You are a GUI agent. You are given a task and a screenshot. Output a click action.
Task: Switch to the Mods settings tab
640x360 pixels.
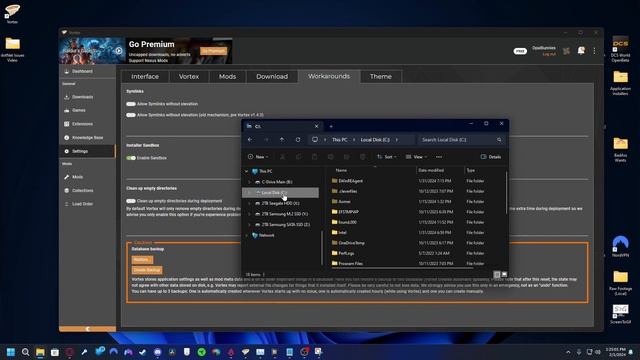click(227, 77)
